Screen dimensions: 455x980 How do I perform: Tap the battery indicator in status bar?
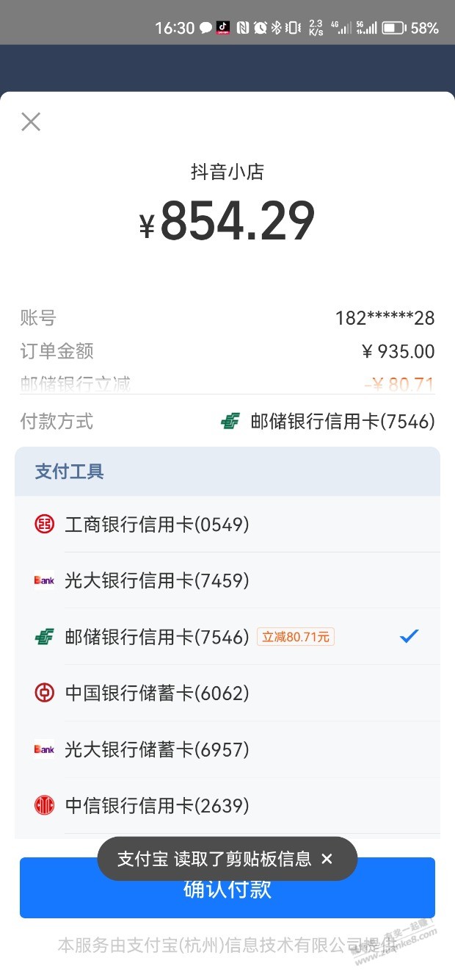(394, 28)
